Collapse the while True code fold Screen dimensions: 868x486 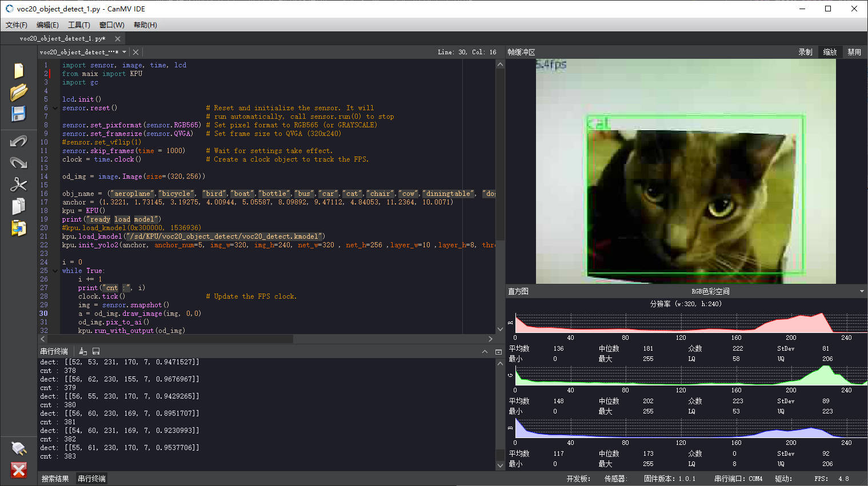pos(55,271)
